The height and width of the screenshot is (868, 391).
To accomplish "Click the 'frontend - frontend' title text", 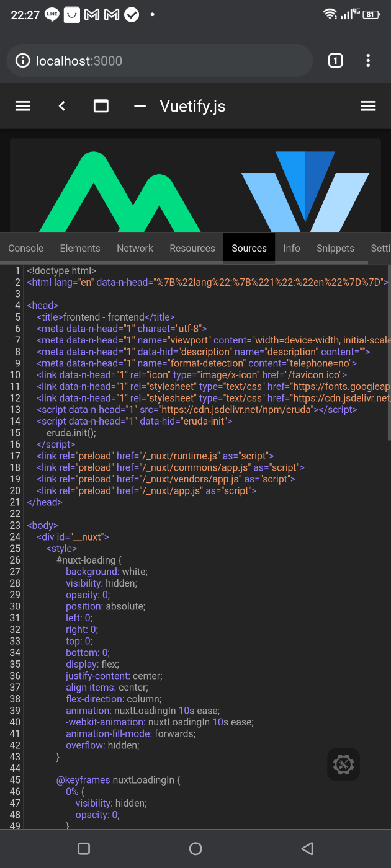I will 104,317.
